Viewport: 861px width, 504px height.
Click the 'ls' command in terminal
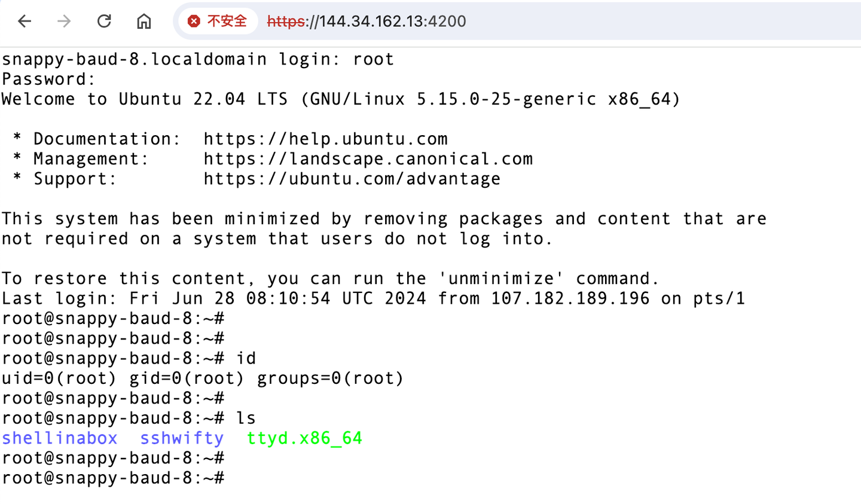tap(246, 418)
